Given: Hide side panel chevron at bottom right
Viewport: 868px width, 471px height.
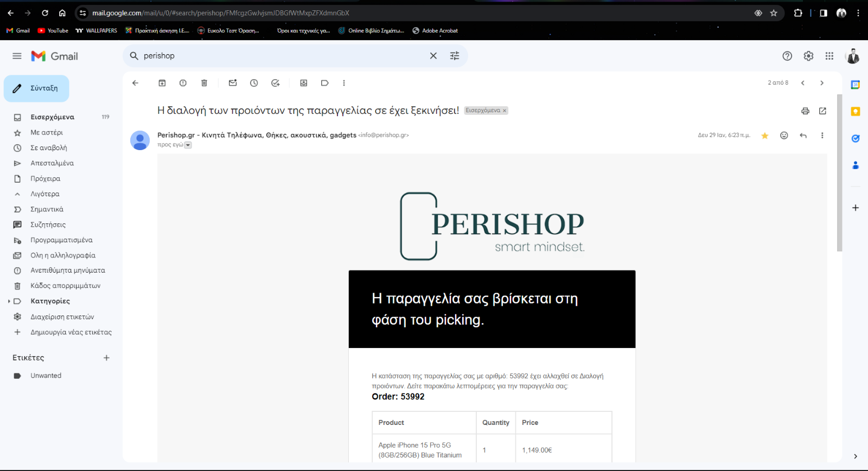Looking at the screenshot, I should (855, 456).
